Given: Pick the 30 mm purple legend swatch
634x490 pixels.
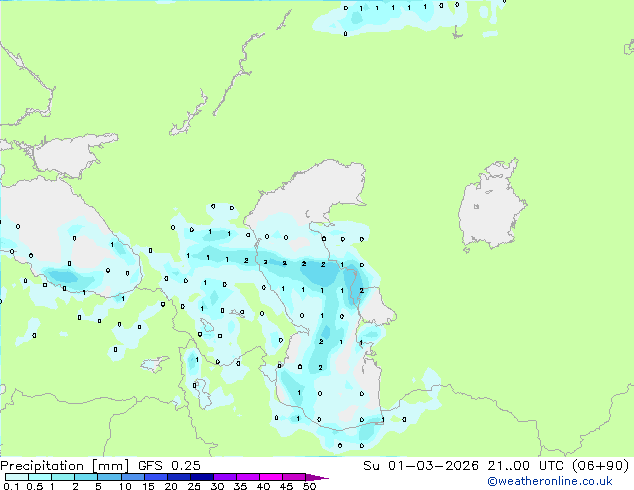Looking at the screenshot, I should point(224,477).
